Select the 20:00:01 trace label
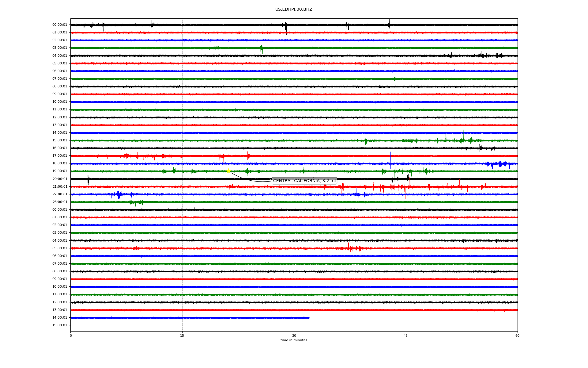Screen dimensions: 588x368 60,179
